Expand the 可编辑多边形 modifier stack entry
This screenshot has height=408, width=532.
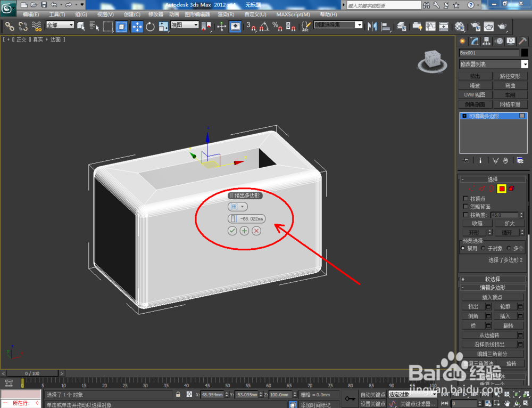[x=464, y=116]
